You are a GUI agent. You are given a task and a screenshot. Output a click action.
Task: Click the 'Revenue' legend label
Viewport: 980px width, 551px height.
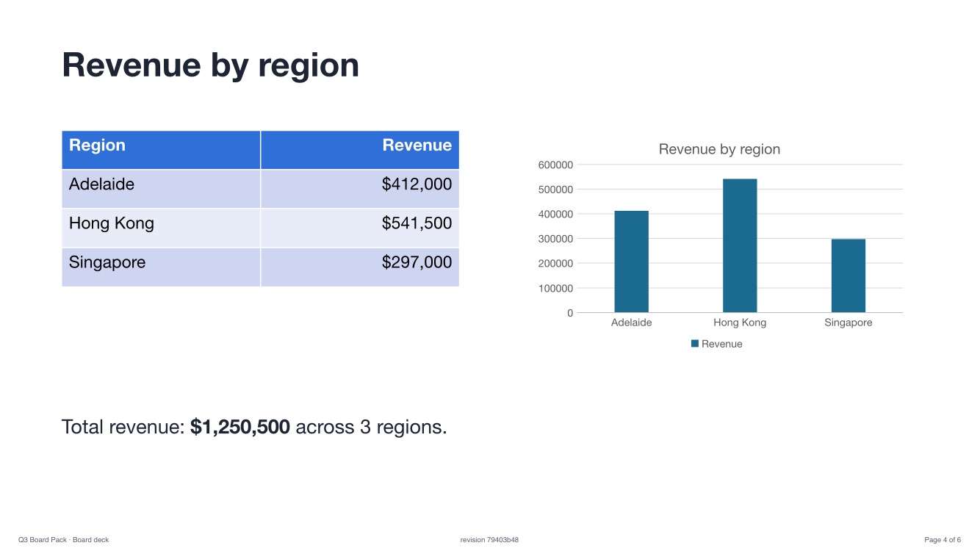point(722,344)
